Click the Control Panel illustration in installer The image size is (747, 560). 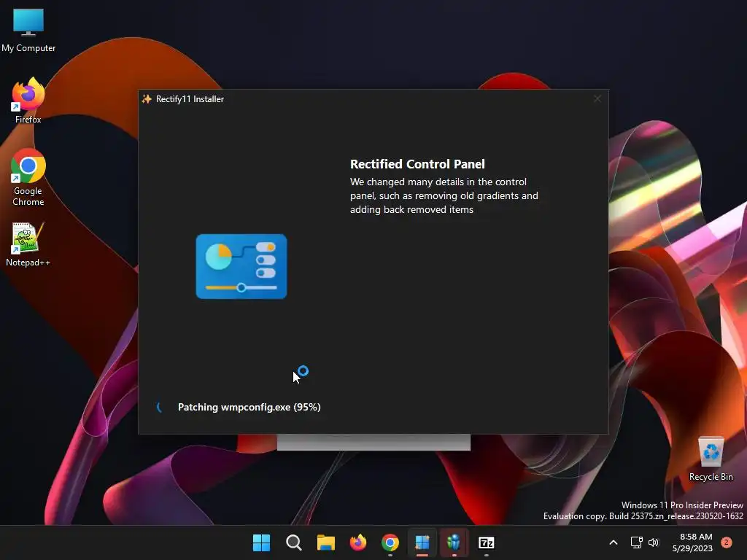[241, 266]
